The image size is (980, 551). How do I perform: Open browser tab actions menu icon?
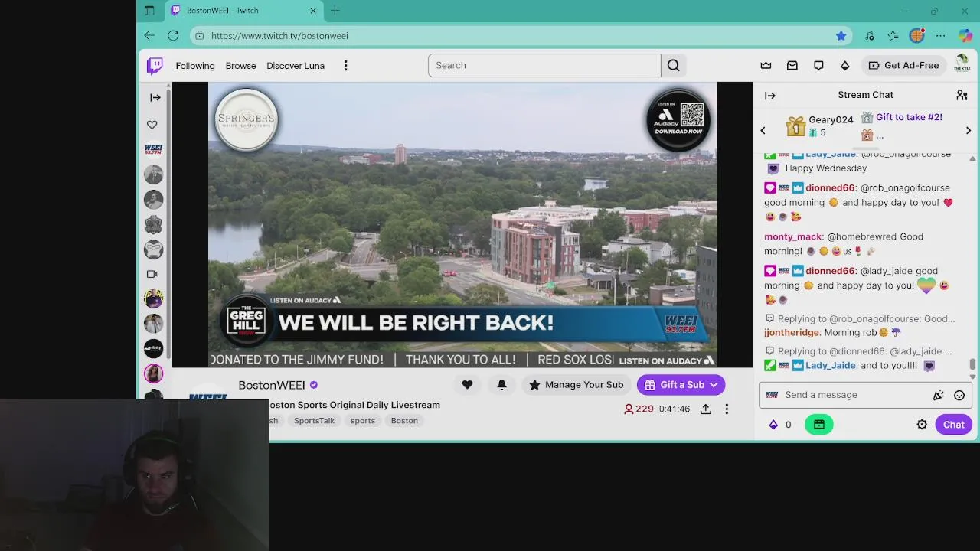point(149,11)
